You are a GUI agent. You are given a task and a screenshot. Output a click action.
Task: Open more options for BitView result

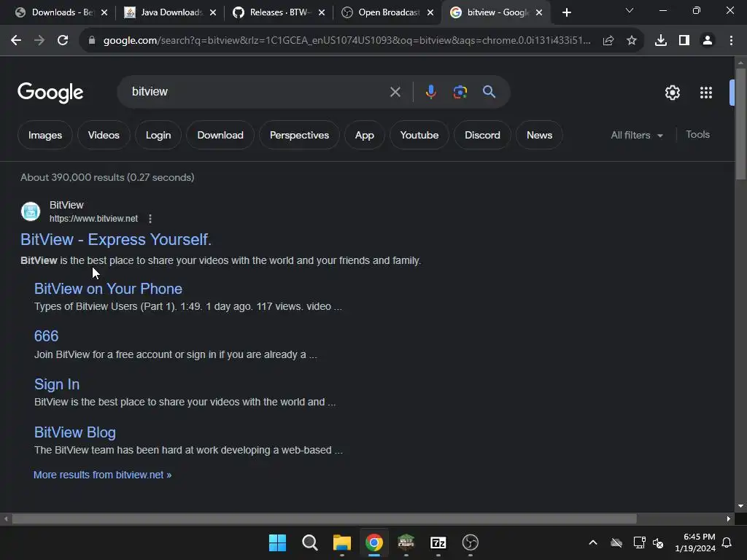coord(150,219)
